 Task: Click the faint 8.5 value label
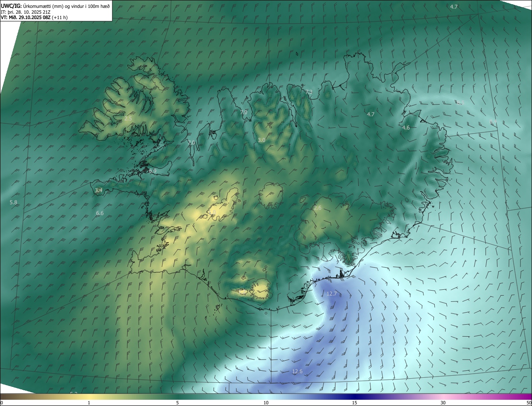point(460,103)
